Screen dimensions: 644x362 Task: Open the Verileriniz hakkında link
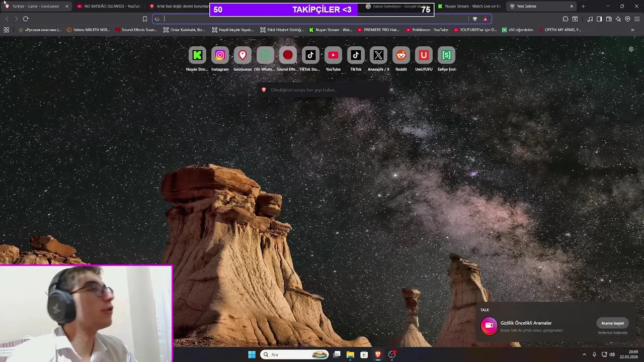click(x=612, y=333)
